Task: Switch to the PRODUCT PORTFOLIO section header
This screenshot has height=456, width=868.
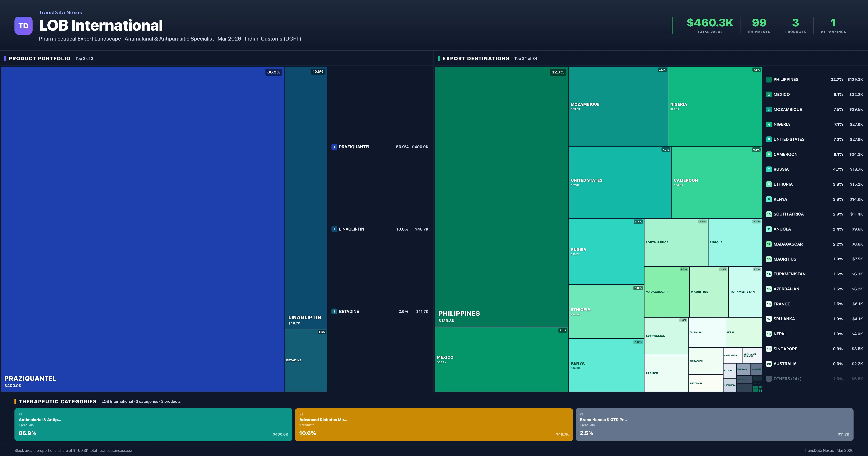Action: (x=39, y=58)
